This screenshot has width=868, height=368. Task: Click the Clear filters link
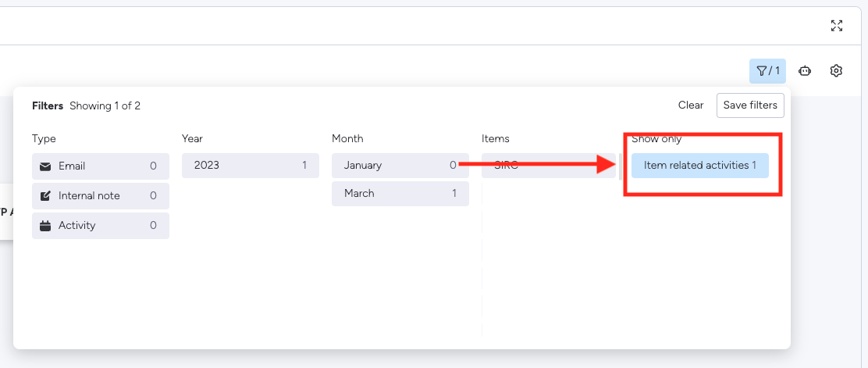[691, 105]
